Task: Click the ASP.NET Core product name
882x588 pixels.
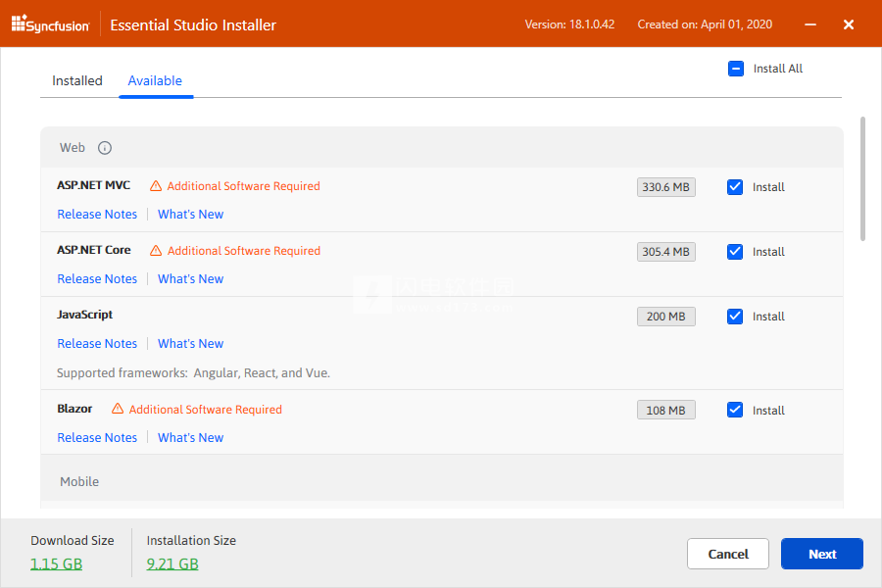Action: point(93,250)
